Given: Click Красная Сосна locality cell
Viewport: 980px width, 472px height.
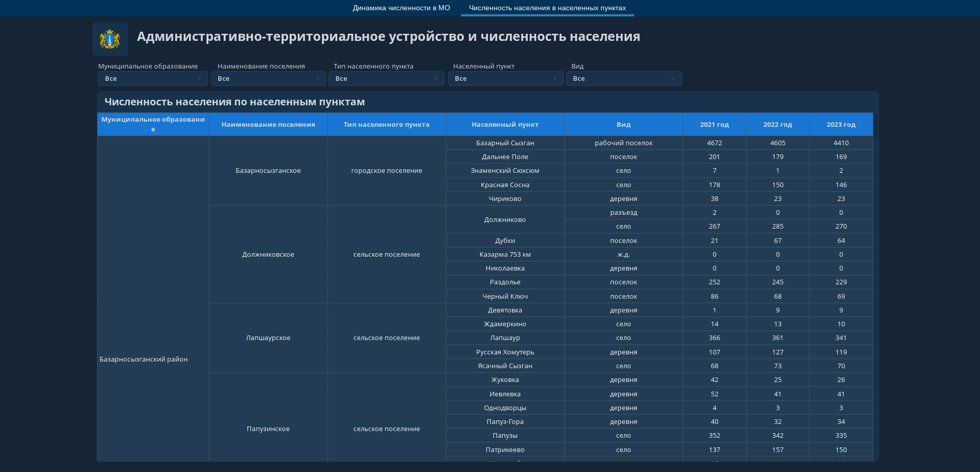Looking at the screenshot, I should click(x=505, y=185).
